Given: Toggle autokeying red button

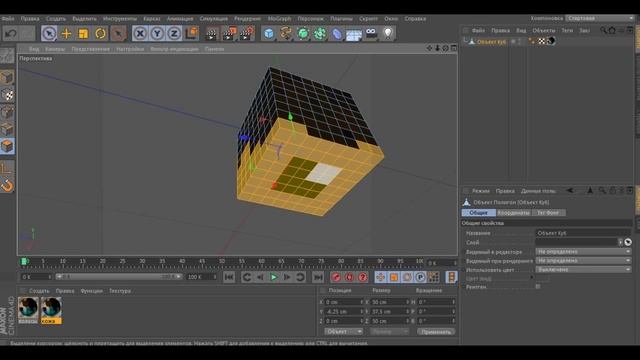Looking at the screenshot, I should tap(349, 277).
